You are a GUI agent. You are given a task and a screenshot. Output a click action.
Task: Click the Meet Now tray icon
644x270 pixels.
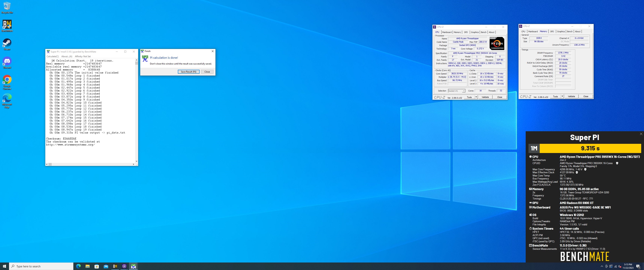pyautogui.click(x=606, y=266)
